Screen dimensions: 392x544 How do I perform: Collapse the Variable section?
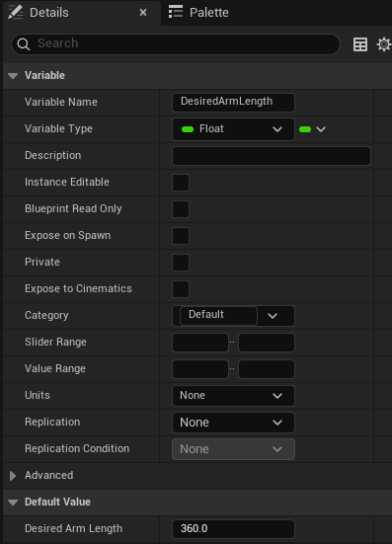13,76
